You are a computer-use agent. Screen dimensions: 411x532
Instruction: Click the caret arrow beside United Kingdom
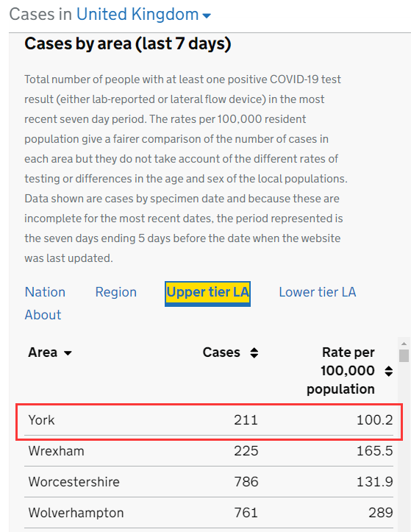pyautogui.click(x=206, y=15)
